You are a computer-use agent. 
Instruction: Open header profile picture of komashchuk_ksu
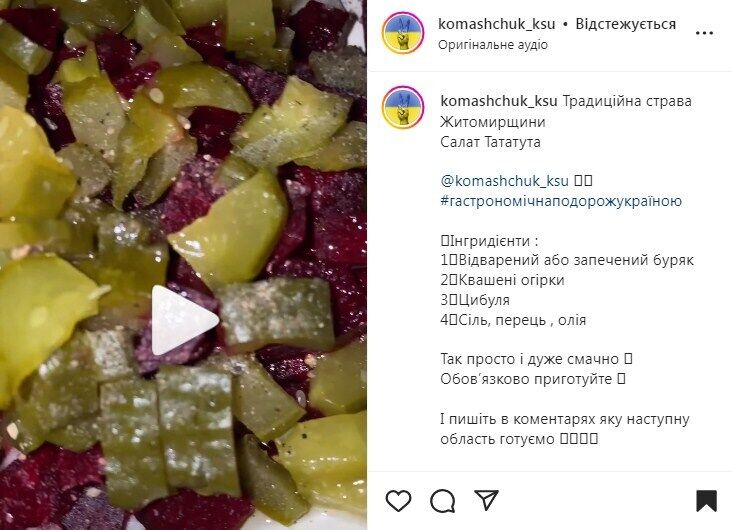[403, 33]
